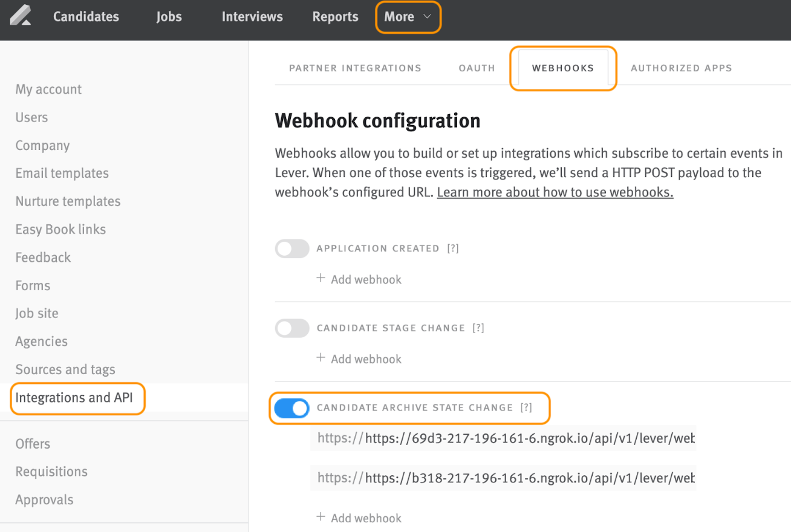Screen dimensions: 791x532
Task: Select Integrations and API in sidebar
Action: [74, 398]
